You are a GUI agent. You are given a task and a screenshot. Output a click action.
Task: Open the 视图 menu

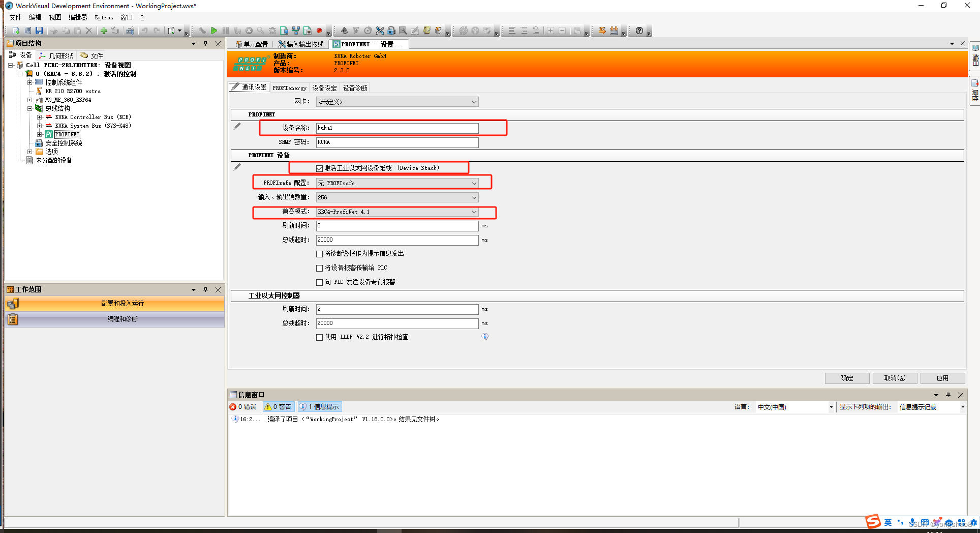click(55, 17)
